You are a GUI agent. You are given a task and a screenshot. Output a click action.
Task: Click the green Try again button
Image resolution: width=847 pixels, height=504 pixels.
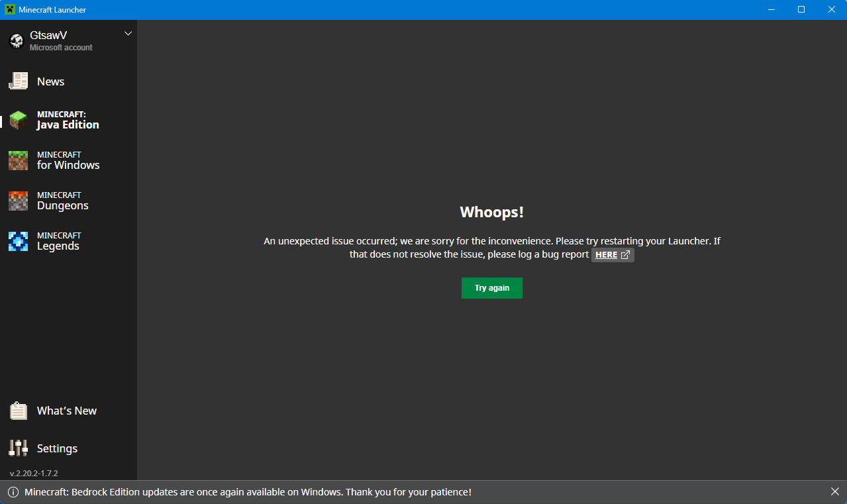[x=492, y=288]
